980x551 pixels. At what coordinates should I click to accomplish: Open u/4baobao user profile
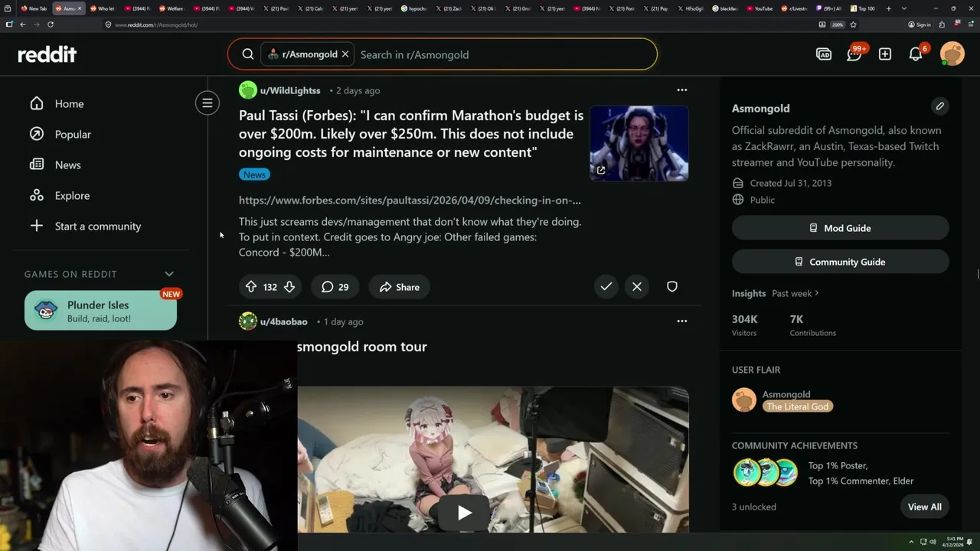[x=283, y=321]
